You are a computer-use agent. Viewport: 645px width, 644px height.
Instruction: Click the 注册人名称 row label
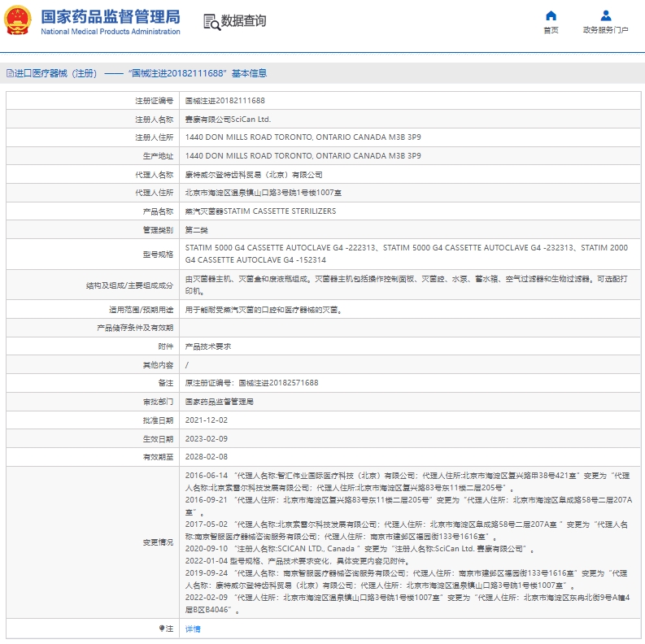pos(155,120)
